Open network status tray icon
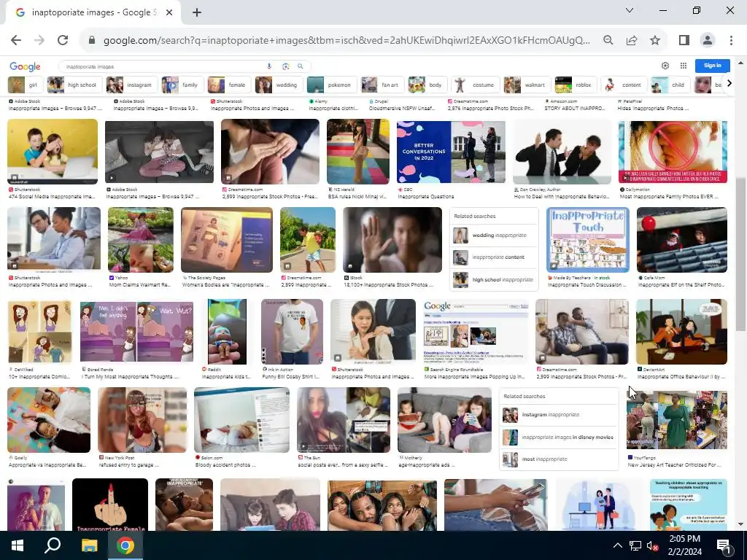 (x=635, y=545)
